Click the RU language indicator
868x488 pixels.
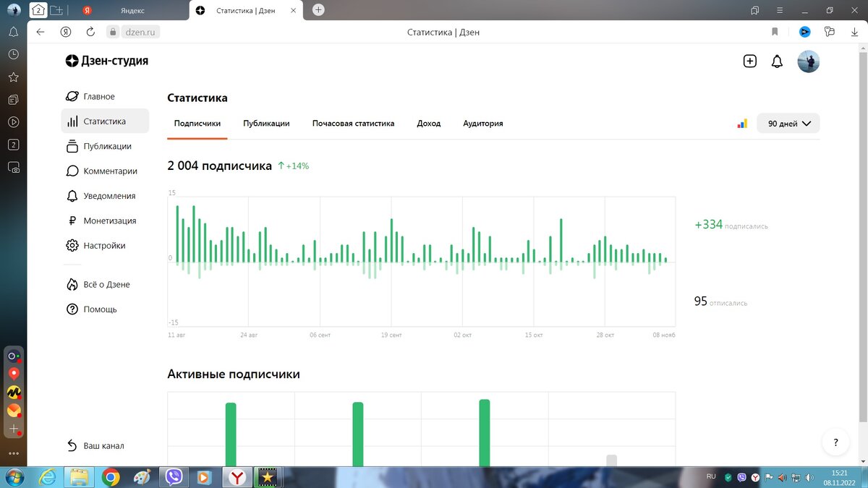point(710,477)
